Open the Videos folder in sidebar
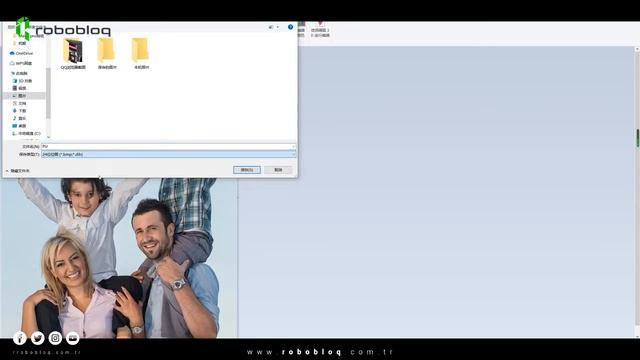The image size is (640, 360). (19, 88)
